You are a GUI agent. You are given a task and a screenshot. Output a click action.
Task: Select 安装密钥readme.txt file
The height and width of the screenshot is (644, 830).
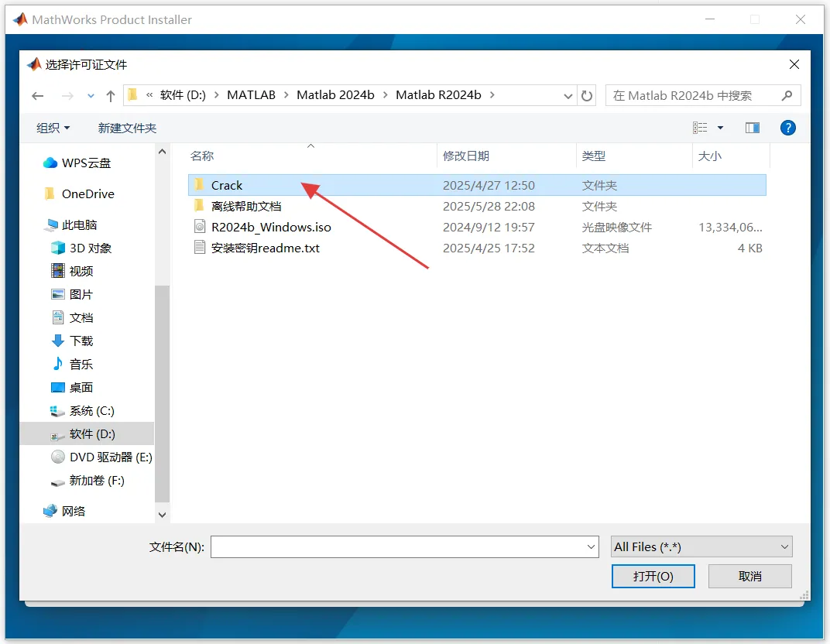(266, 248)
